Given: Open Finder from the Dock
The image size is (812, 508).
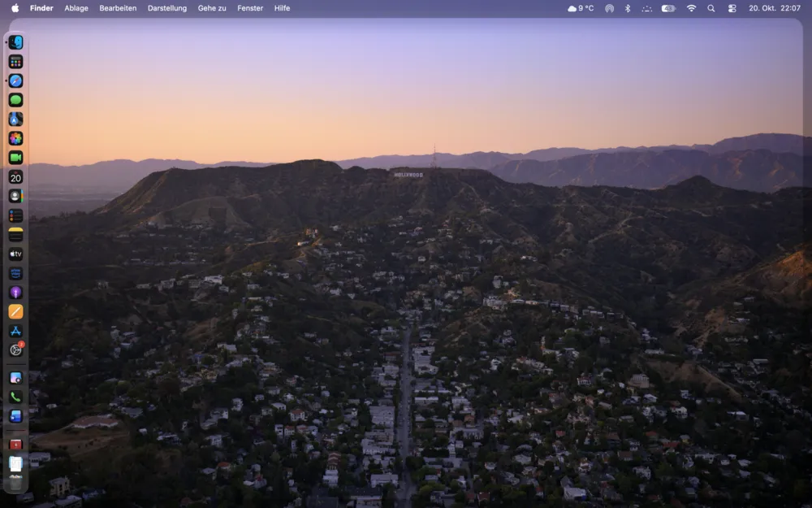Looking at the screenshot, I should click(15, 42).
